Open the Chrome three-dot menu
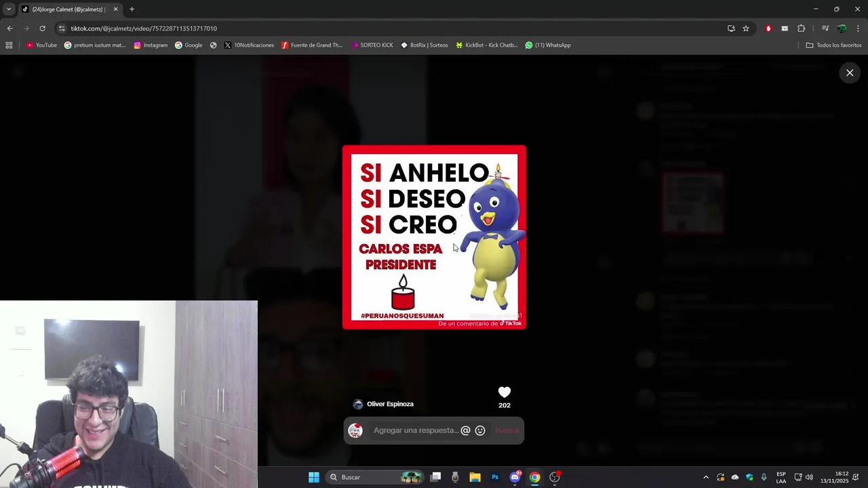The height and width of the screenshot is (488, 868). point(859,28)
